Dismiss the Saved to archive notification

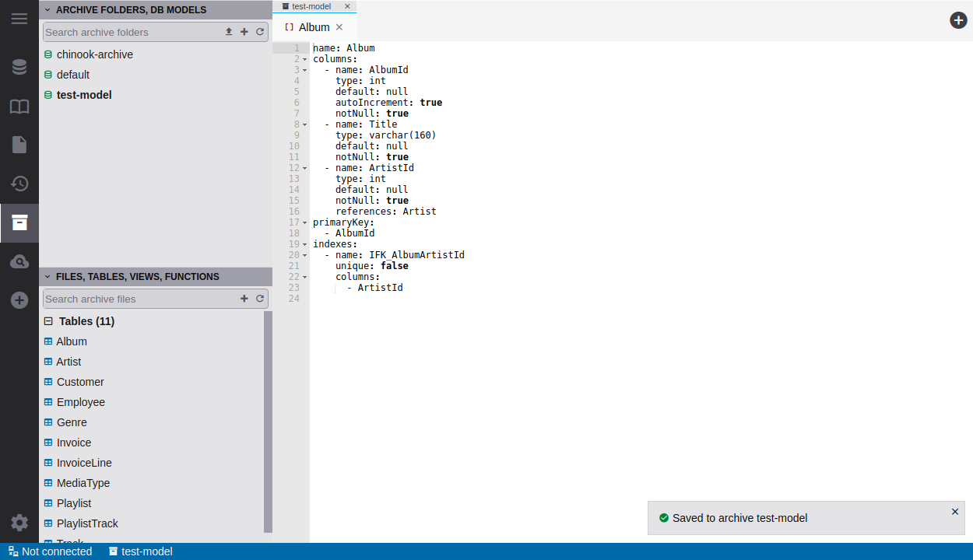click(x=955, y=512)
